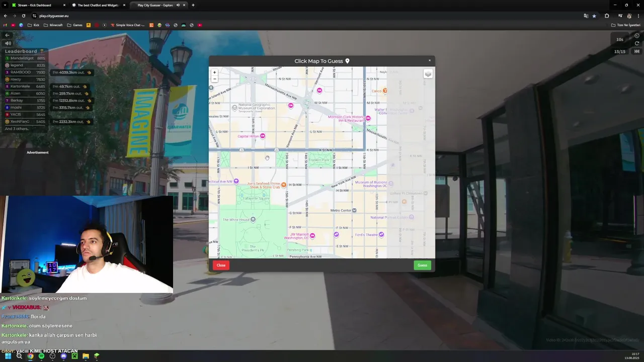Mute tab audio on City Guesser tab
The image size is (644, 362).
pyautogui.click(x=177, y=5)
